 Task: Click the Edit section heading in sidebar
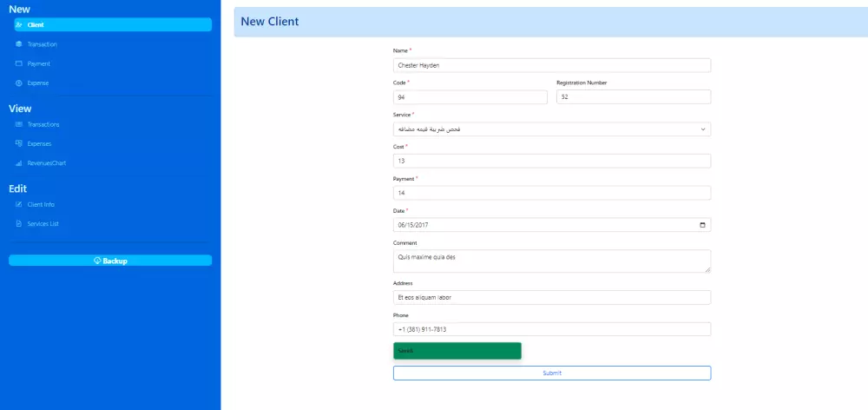[x=17, y=189]
